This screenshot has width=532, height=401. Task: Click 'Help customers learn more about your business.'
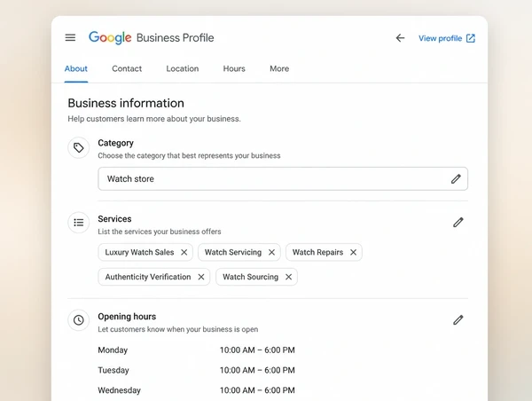coord(154,119)
